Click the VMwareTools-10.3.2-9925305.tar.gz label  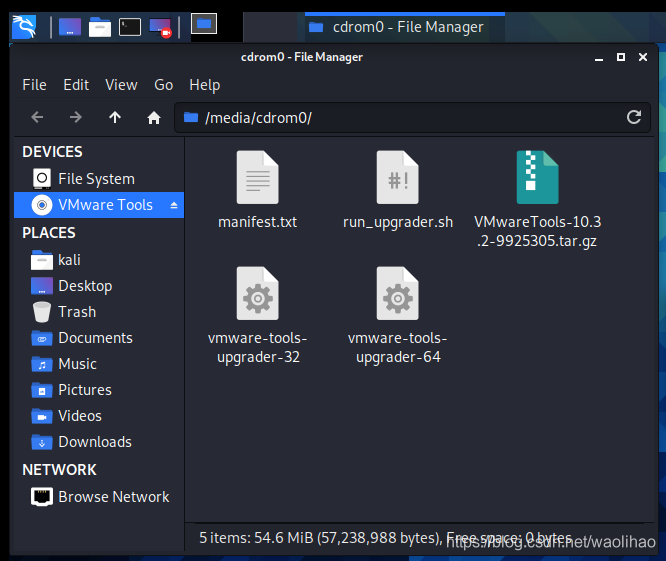(x=537, y=231)
